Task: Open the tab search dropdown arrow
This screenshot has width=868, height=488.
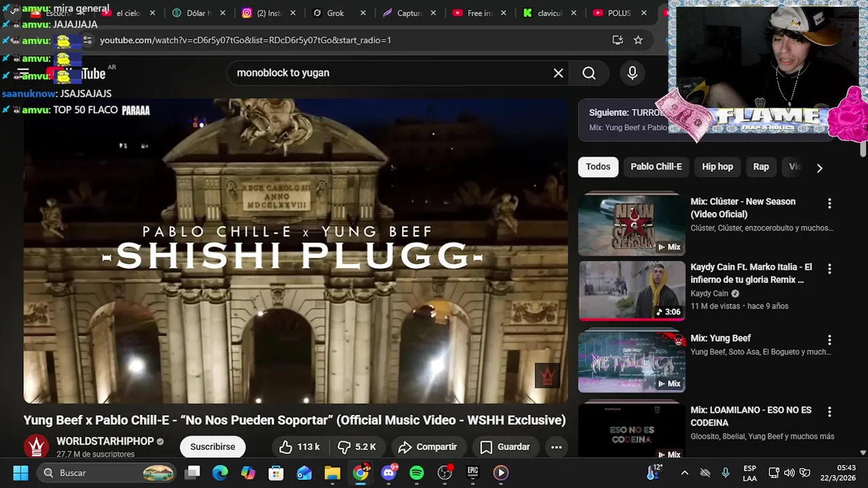Action: click(x=14, y=12)
